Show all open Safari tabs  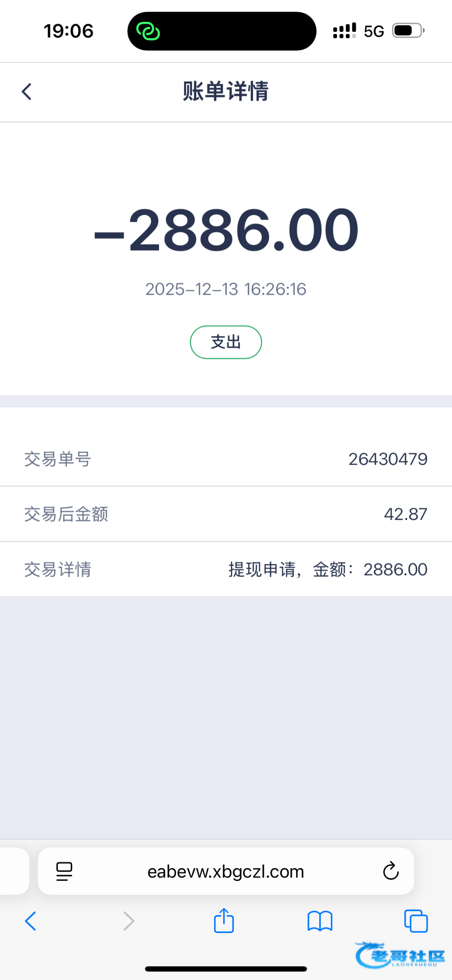[x=416, y=921]
